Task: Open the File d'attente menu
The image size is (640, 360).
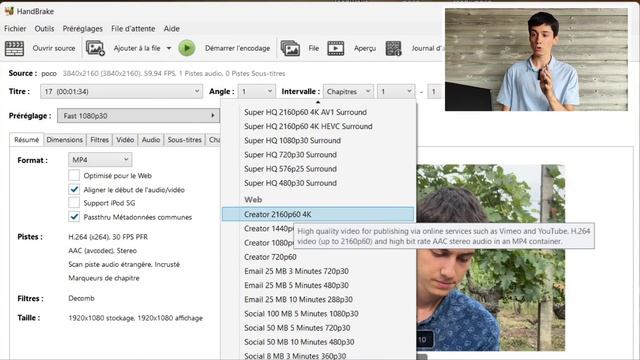Action: pos(133,29)
